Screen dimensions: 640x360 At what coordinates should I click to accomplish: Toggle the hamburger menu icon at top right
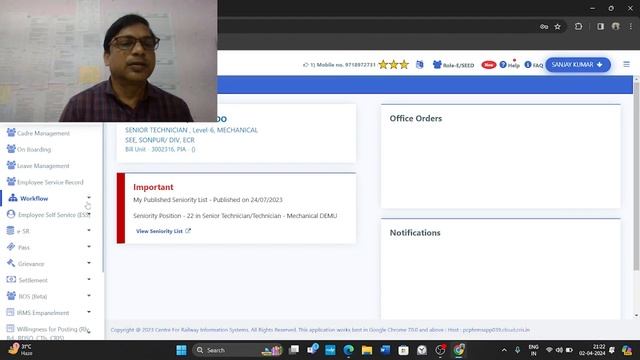pyautogui.click(x=627, y=64)
